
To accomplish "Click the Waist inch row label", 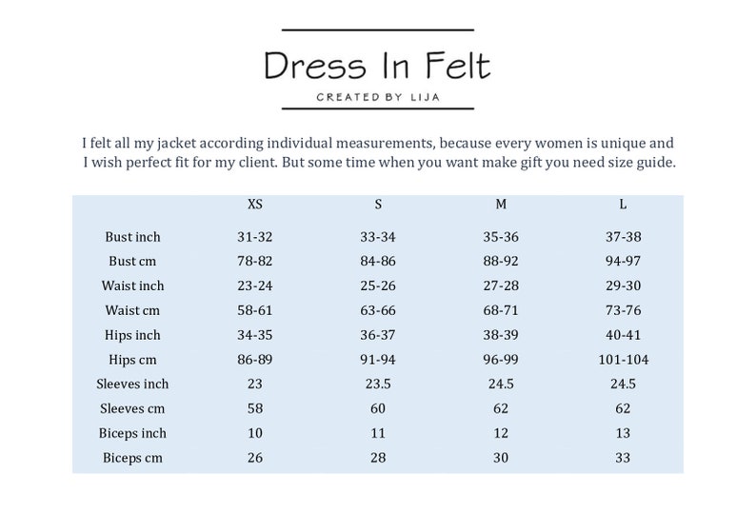I will pyautogui.click(x=132, y=286).
